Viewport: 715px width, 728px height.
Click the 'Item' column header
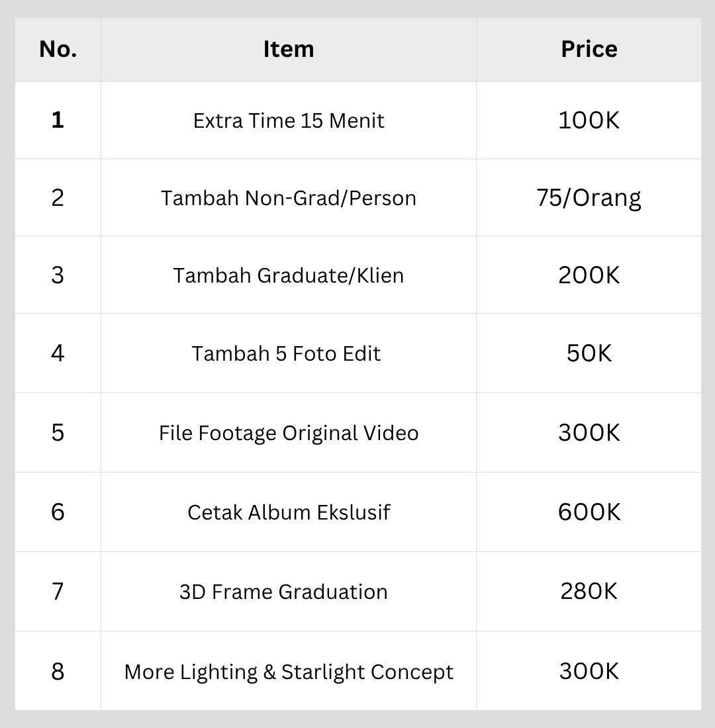pos(289,49)
